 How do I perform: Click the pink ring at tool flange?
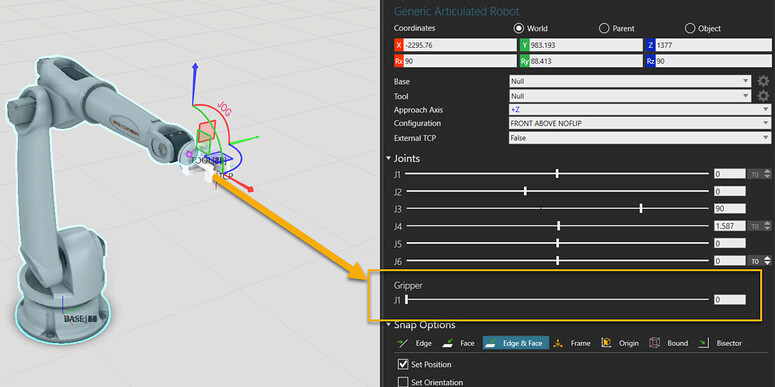coord(189,155)
